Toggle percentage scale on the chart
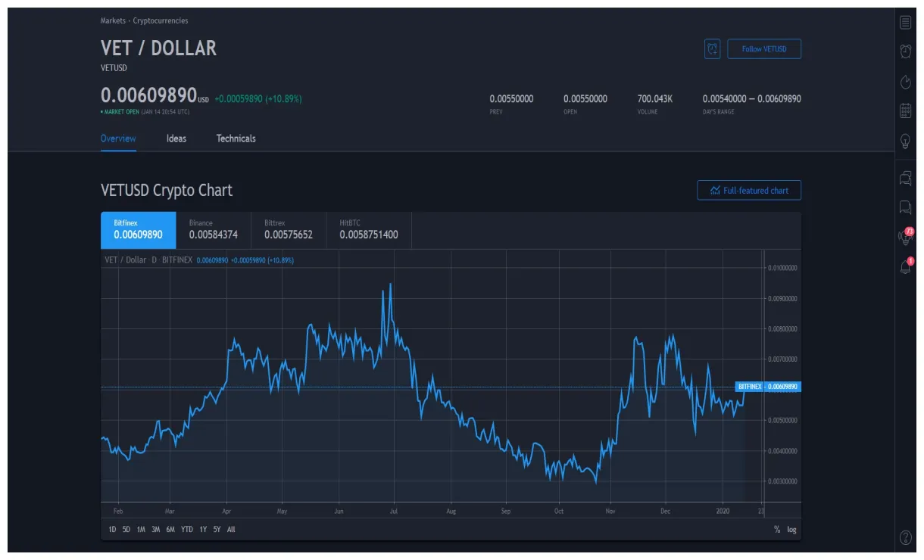 coord(776,530)
